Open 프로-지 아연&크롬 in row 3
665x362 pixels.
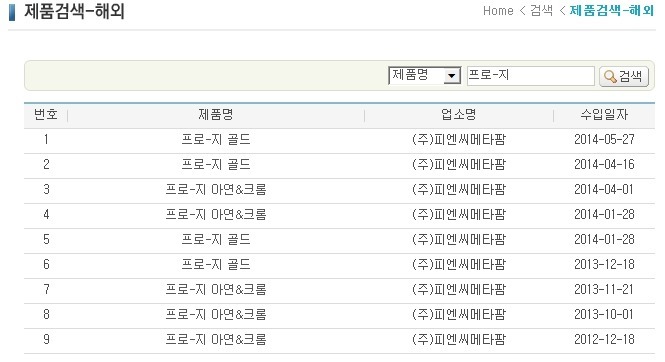point(216,189)
